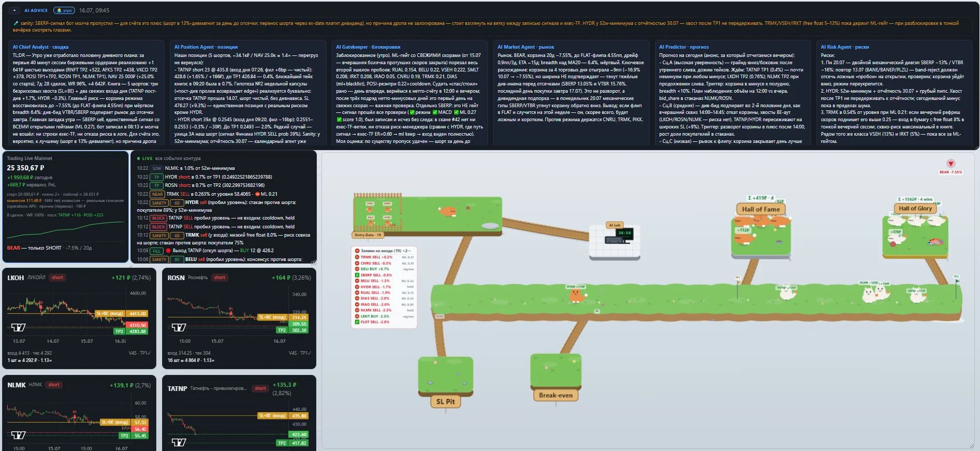
Task: Click the LKOH ticker title
Action: pyautogui.click(x=16, y=278)
